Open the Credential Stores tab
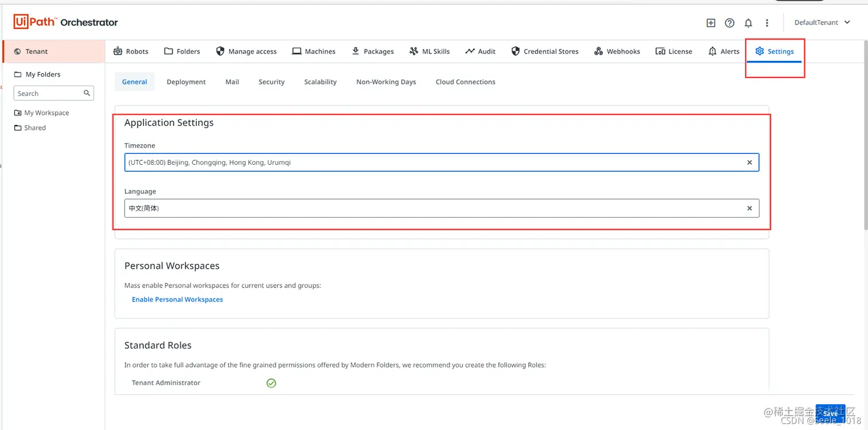This screenshot has width=868, height=430. coord(545,51)
